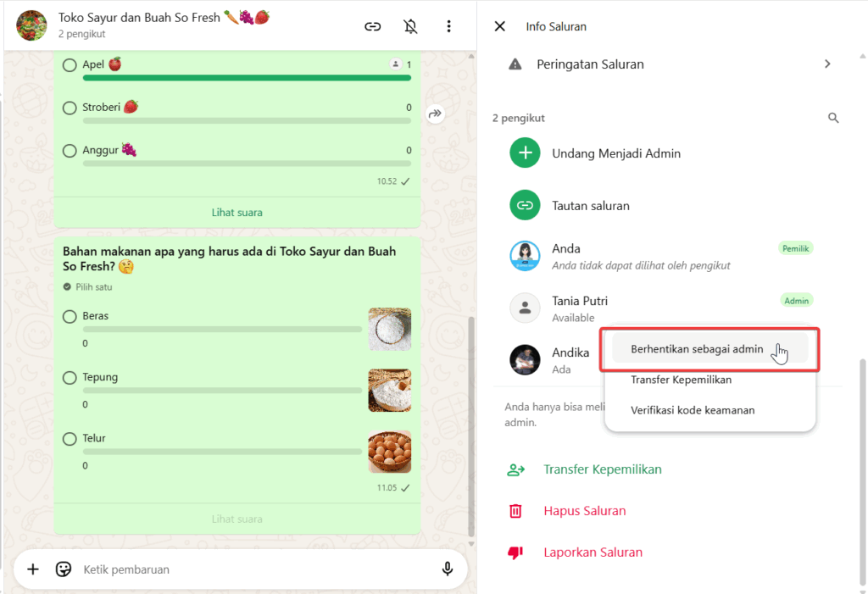Search followers with the magnifier icon
The width and height of the screenshot is (868, 594).
833,118
